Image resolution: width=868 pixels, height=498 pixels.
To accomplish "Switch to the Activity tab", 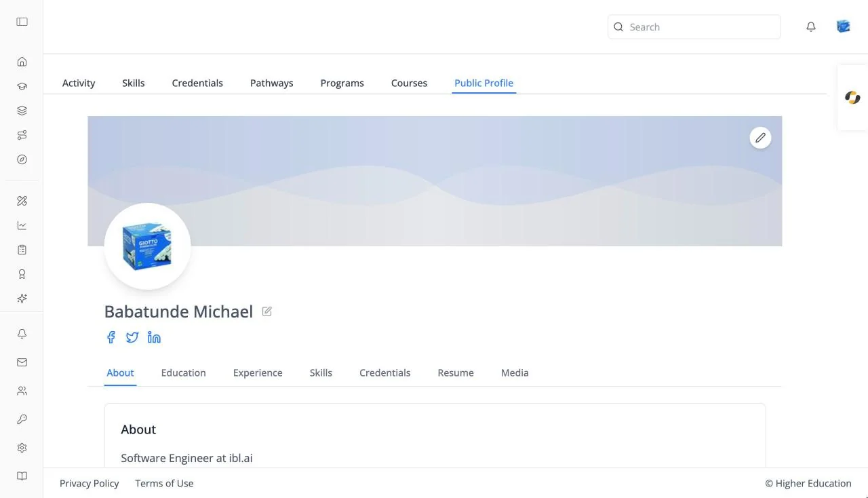I will click(79, 83).
